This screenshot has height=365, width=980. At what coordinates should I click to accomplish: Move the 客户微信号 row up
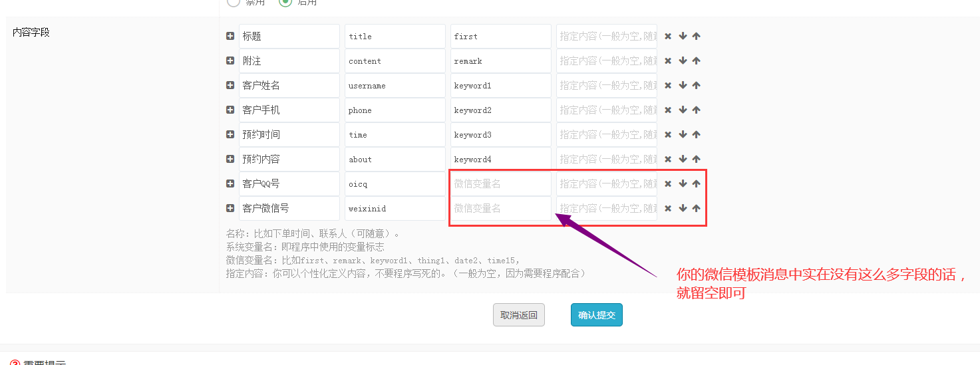696,209
